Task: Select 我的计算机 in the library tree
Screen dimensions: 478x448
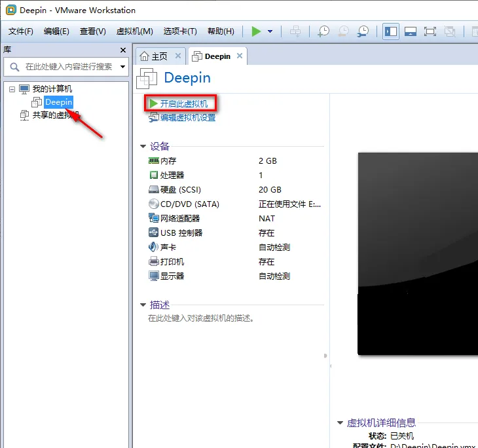Action: pos(52,88)
